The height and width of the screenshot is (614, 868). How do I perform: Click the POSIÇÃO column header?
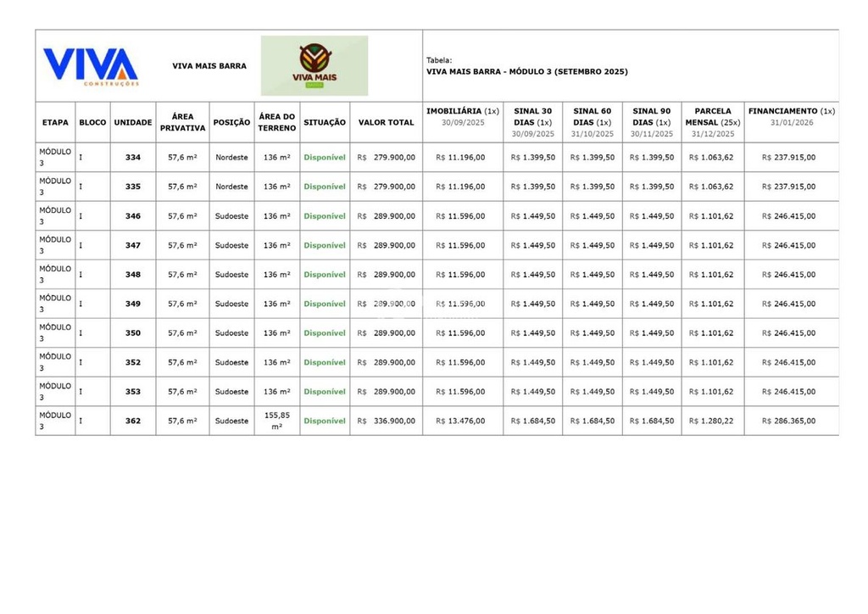pos(232,122)
